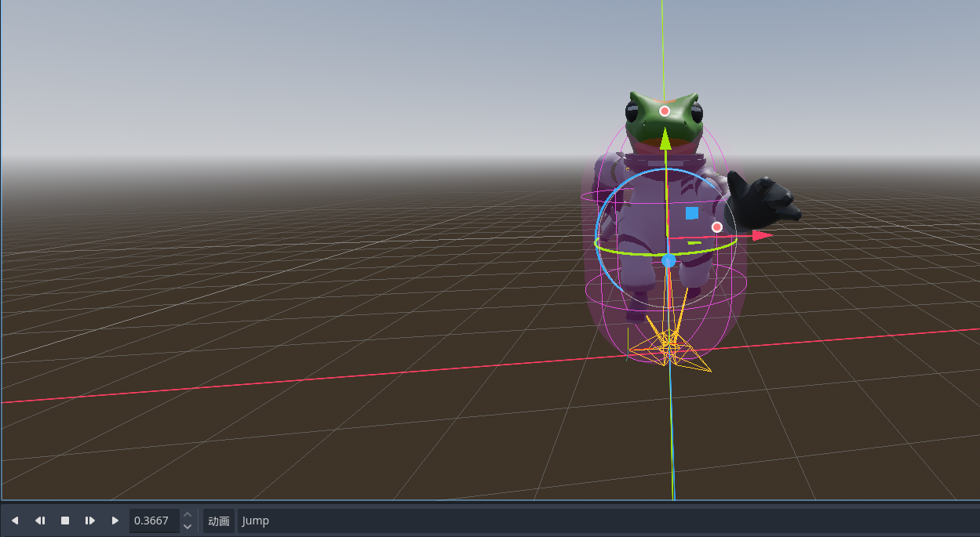This screenshot has height=537, width=980.
Task: Select the collision radius handle near hand
Action: (x=716, y=227)
